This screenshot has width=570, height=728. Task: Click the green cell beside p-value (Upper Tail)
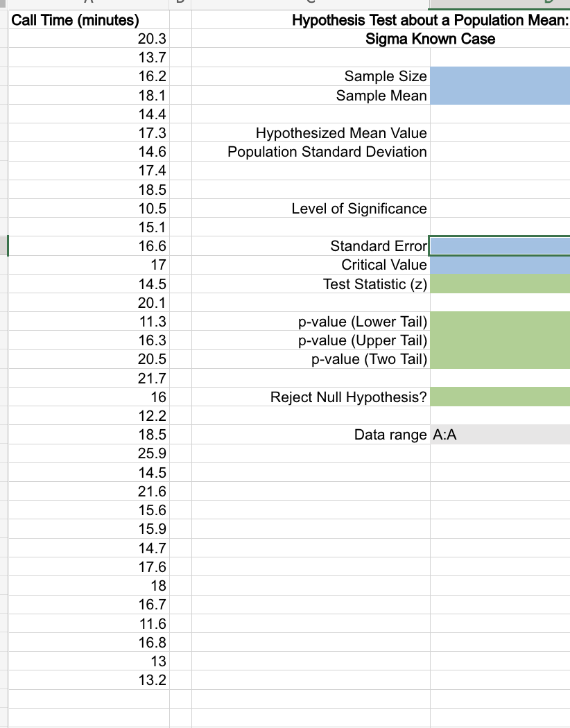tap(500, 340)
